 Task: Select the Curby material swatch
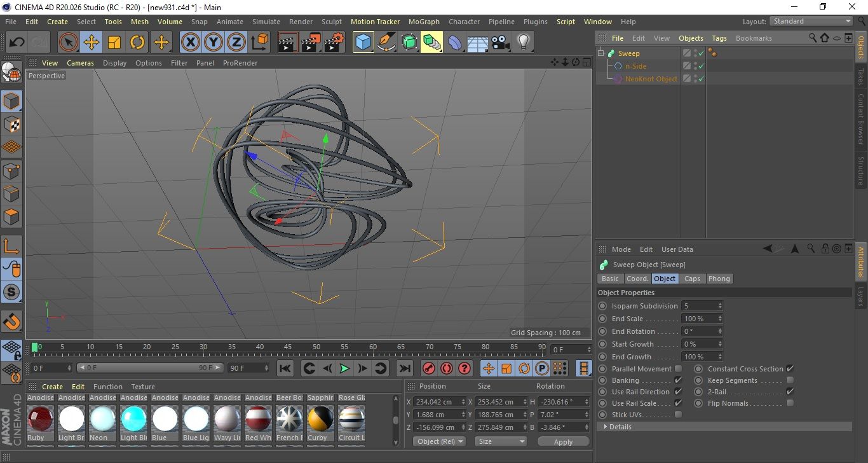(320, 419)
